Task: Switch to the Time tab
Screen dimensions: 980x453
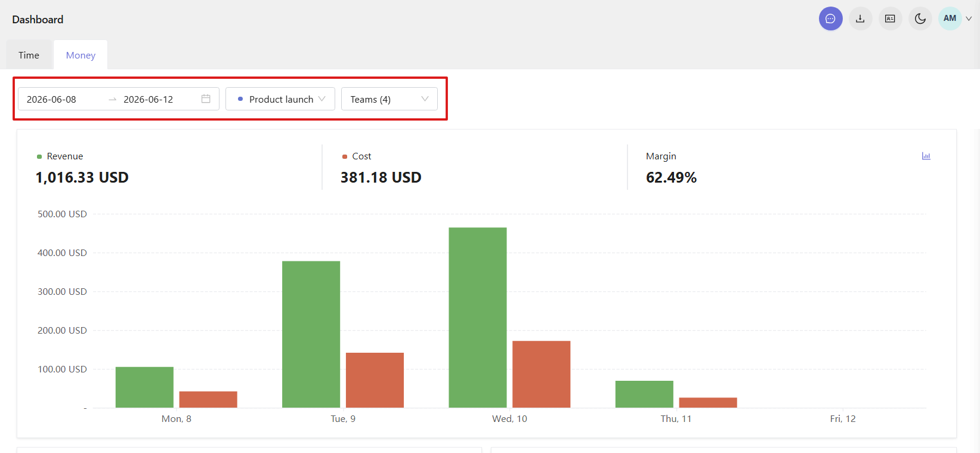Action: 29,55
